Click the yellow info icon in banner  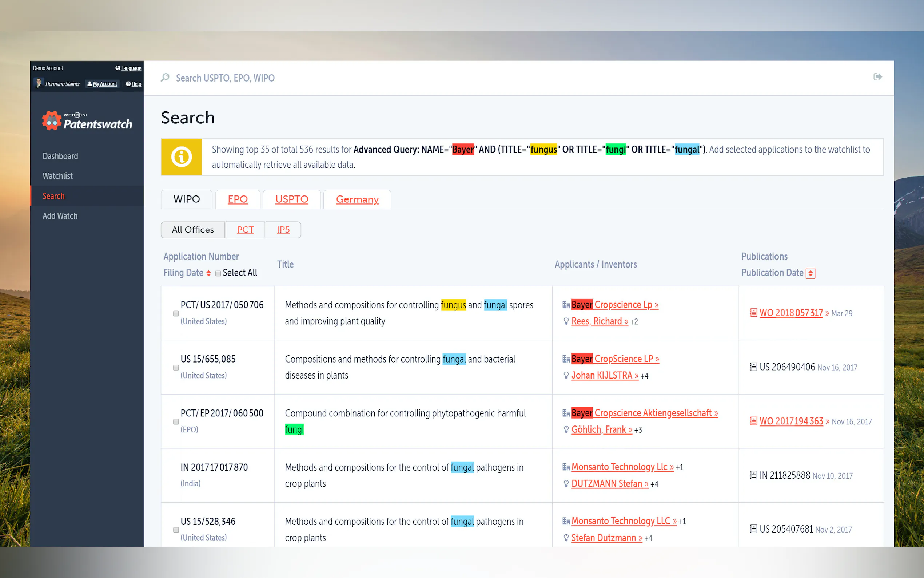[x=182, y=157]
